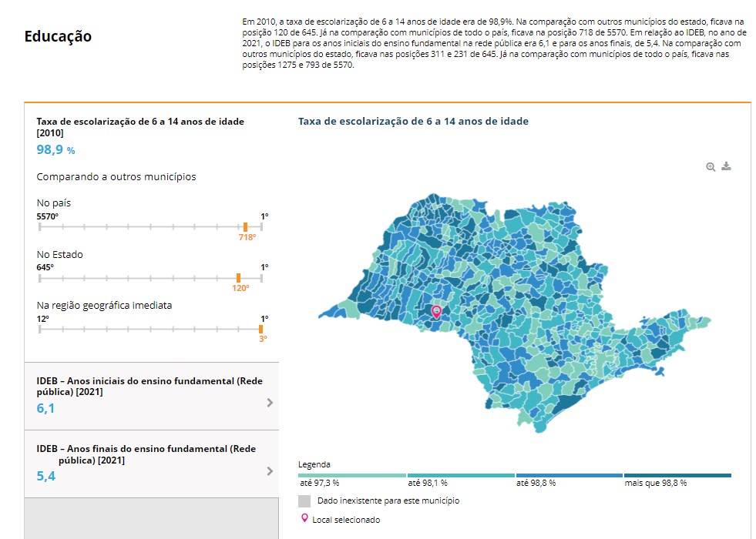Click the map title above the São Paulo map
The image size is (756, 539).
[x=413, y=122]
